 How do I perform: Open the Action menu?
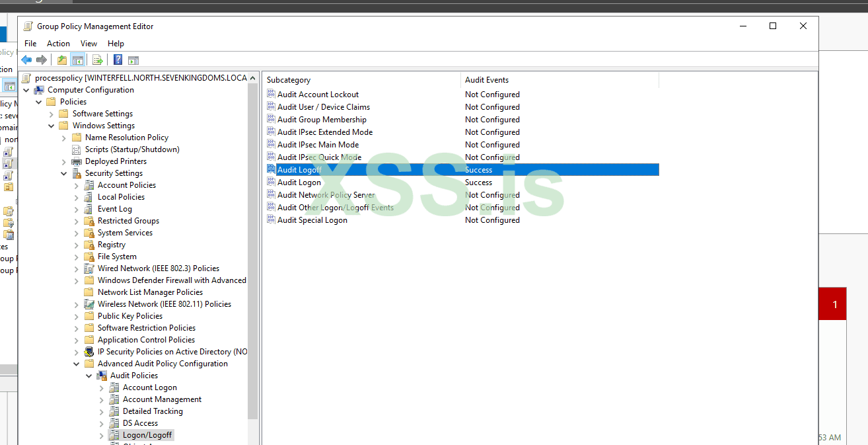58,43
